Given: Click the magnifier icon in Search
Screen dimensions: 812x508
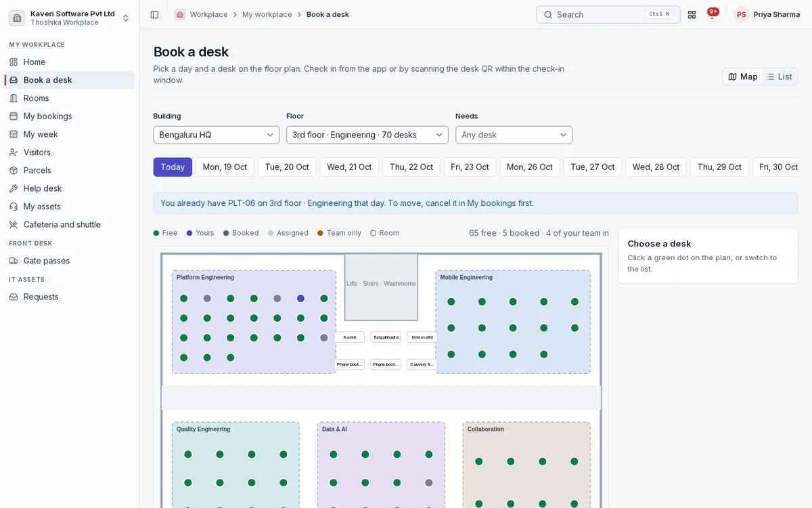Looking at the screenshot, I should 548,14.
